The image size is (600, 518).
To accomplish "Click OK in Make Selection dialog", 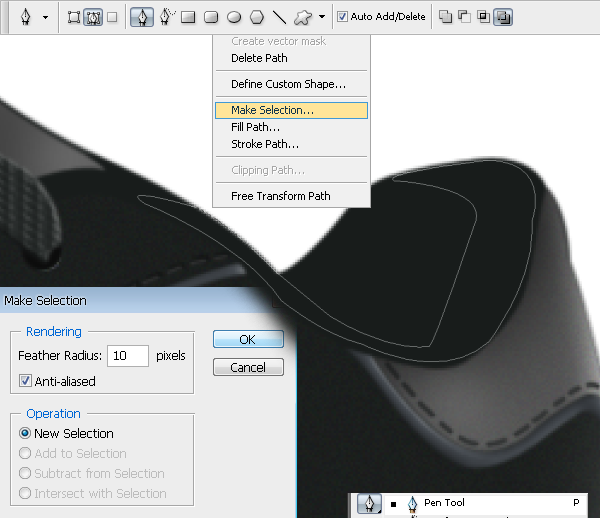I will pos(248,339).
